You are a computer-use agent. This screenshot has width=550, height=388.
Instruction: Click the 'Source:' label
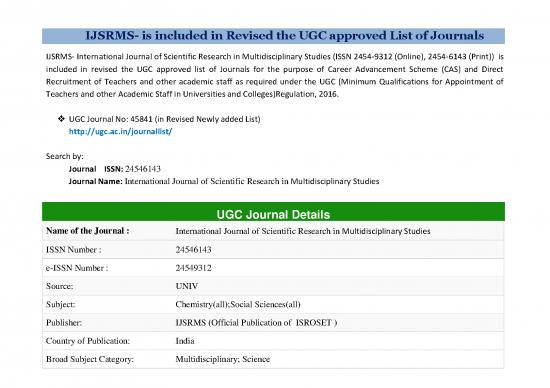(60, 286)
